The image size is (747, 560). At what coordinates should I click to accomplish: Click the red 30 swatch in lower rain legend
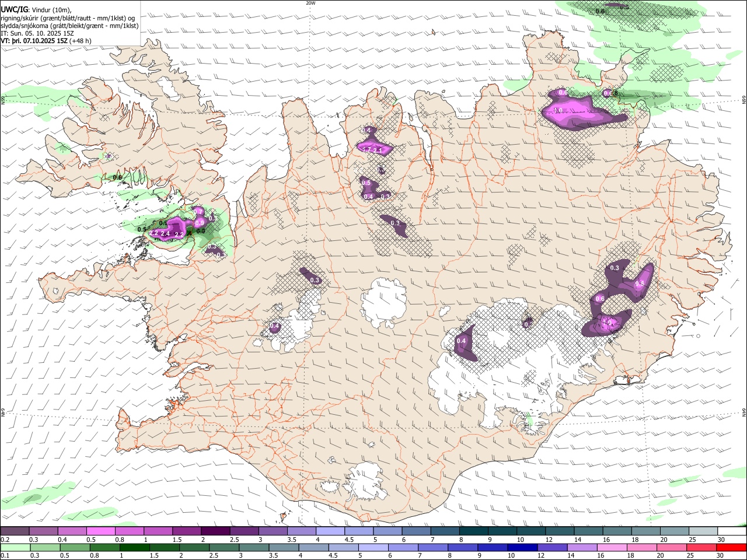click(x=732, y=548)
